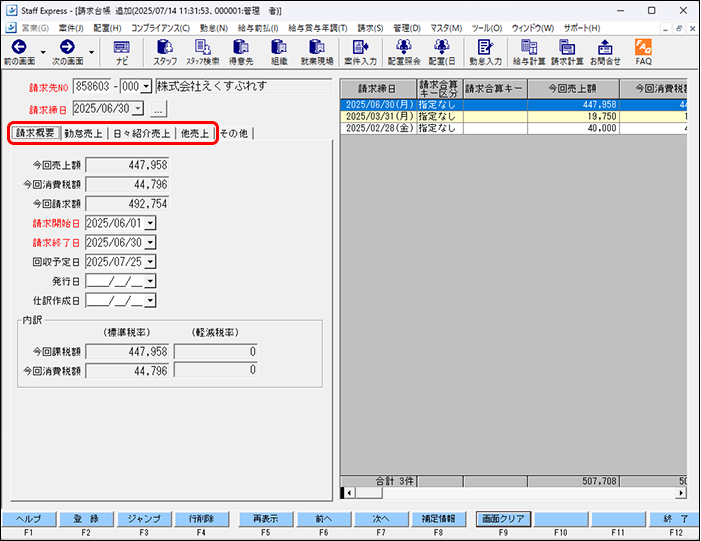Select the 2025/03/31(月) row in table
The width and height of the screenshot is (701, 541).
(513, 116)
